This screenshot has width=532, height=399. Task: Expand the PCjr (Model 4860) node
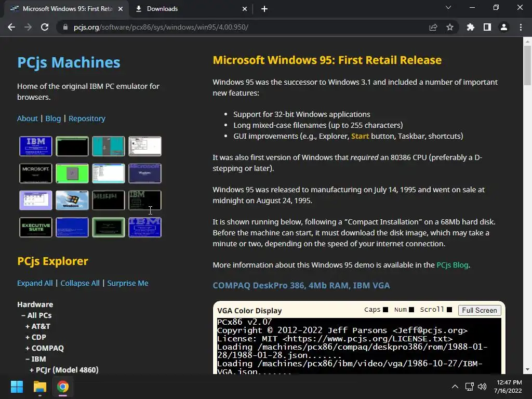64,369
